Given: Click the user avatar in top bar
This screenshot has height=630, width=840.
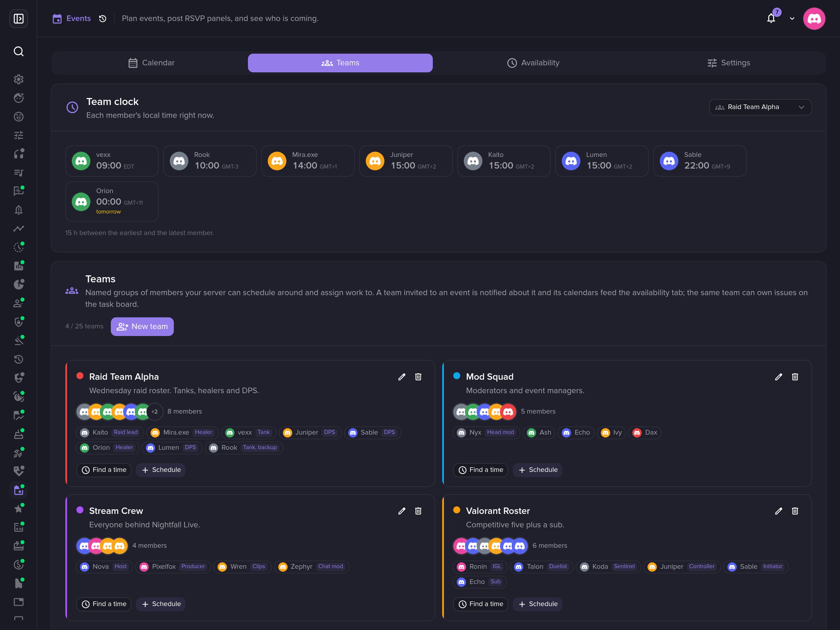Looking at the screenshot, I should click(814, 19).
